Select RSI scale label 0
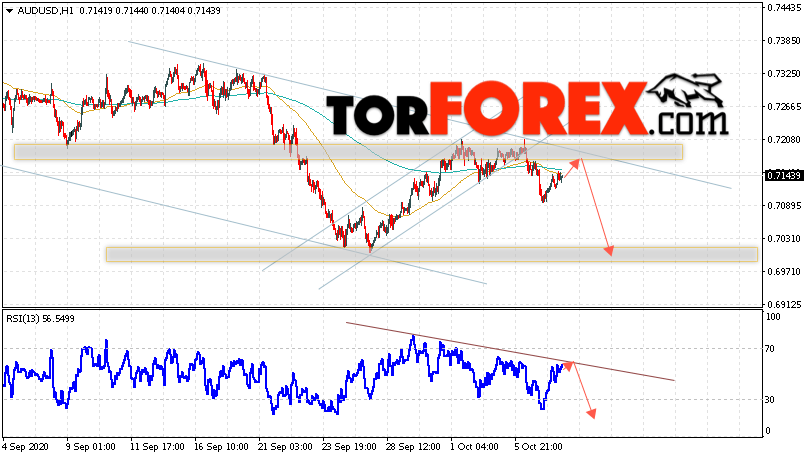The image size is (808, 458). click(x=768, y=431)
